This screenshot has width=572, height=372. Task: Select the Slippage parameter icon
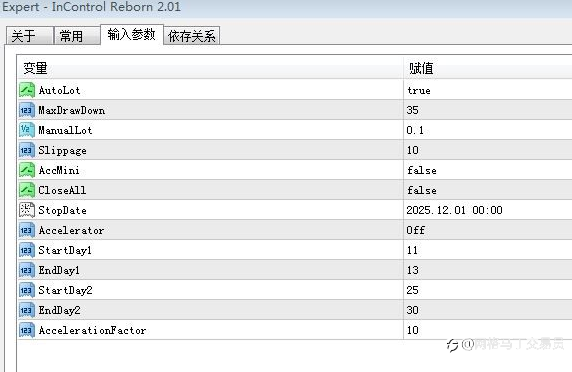point(27,150)
